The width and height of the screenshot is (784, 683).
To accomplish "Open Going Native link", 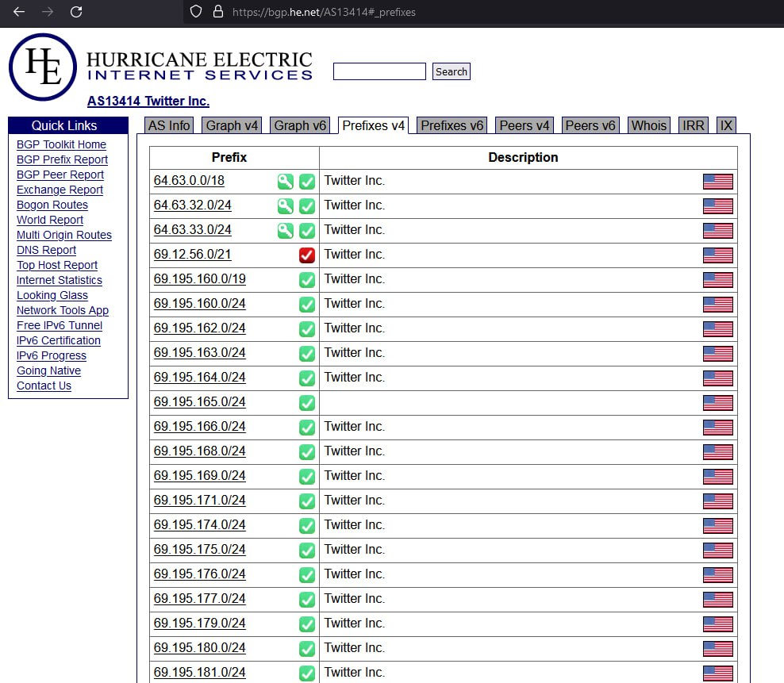I will pyautogui.click(x=48, y=370).
